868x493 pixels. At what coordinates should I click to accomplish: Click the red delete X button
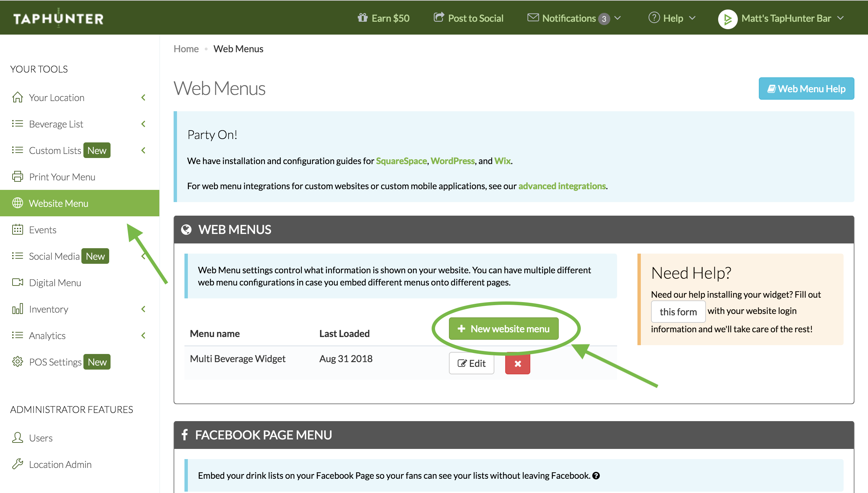click(517, 363)
